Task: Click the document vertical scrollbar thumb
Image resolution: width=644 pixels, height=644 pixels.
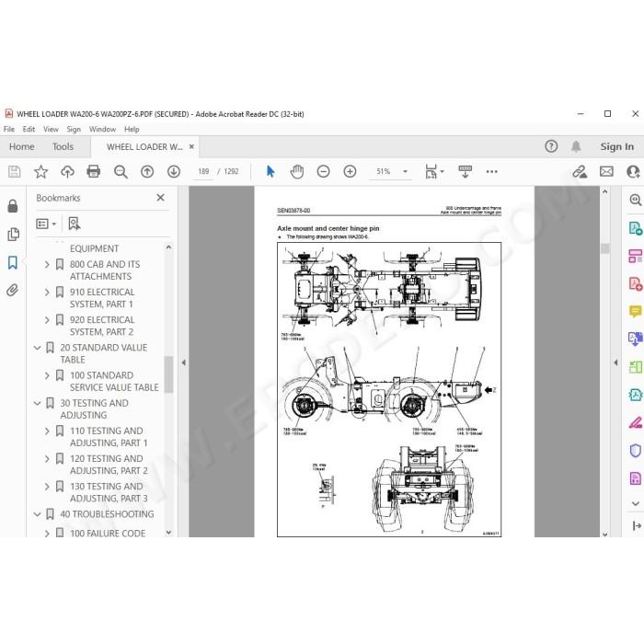Action: [605, 248]
